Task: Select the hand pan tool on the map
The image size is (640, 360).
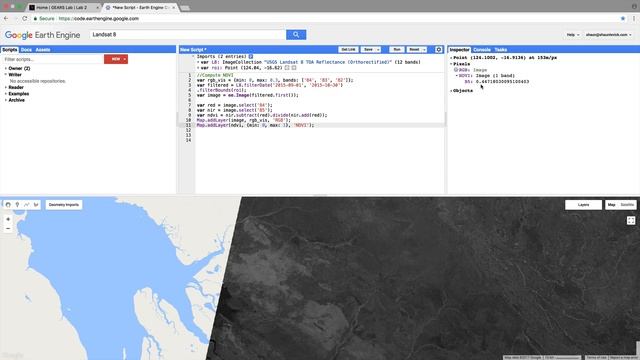Action: (8, 204)
